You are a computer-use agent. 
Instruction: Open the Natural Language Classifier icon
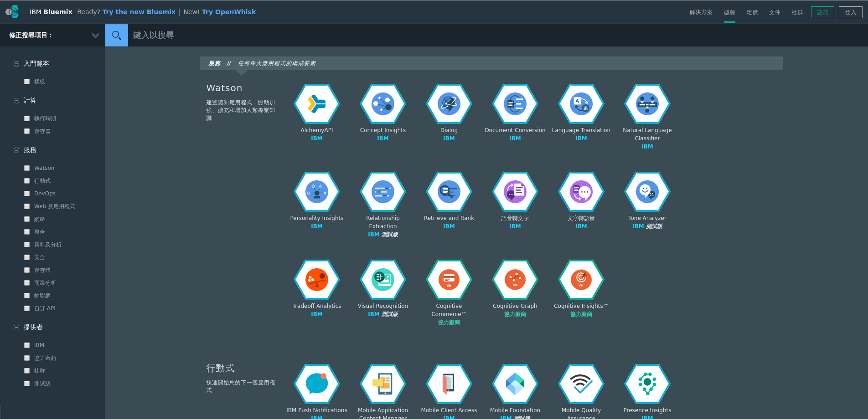[647, 104]
